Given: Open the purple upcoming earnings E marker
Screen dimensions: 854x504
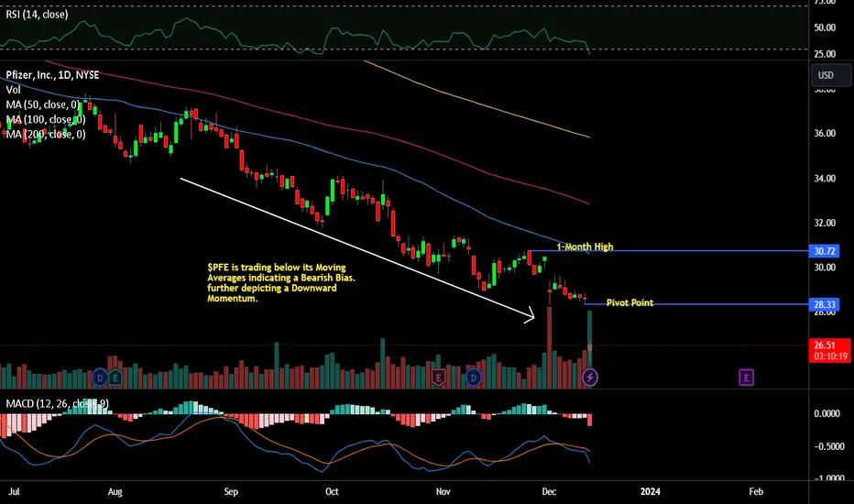Looking at the screenshot, I should (746, 377).
